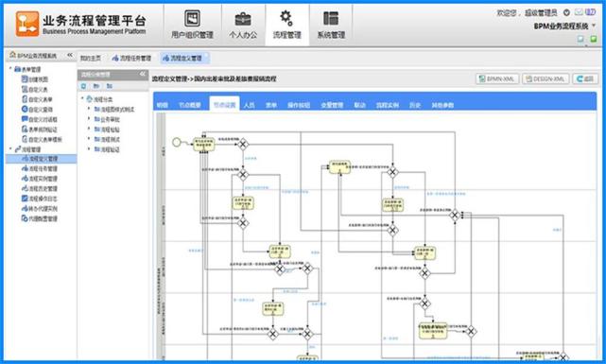Click the last folder icon in category toolbar

point(110,86)
